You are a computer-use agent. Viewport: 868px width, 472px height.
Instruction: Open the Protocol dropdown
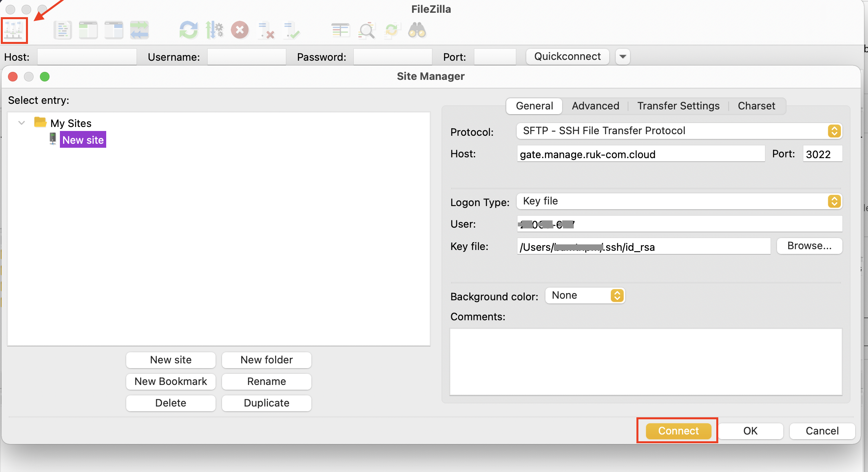point(680,131)
